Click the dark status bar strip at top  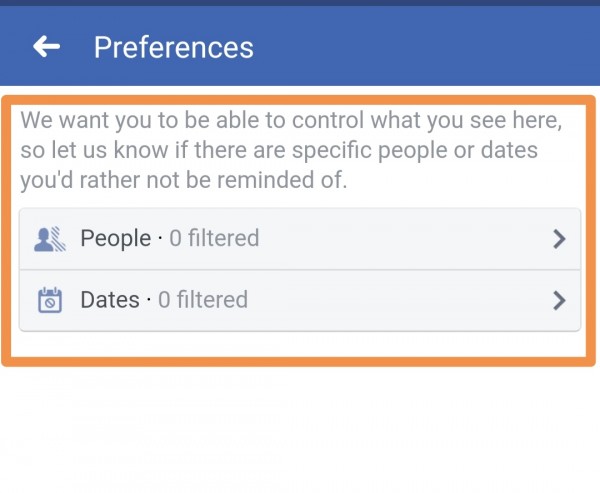300,3
